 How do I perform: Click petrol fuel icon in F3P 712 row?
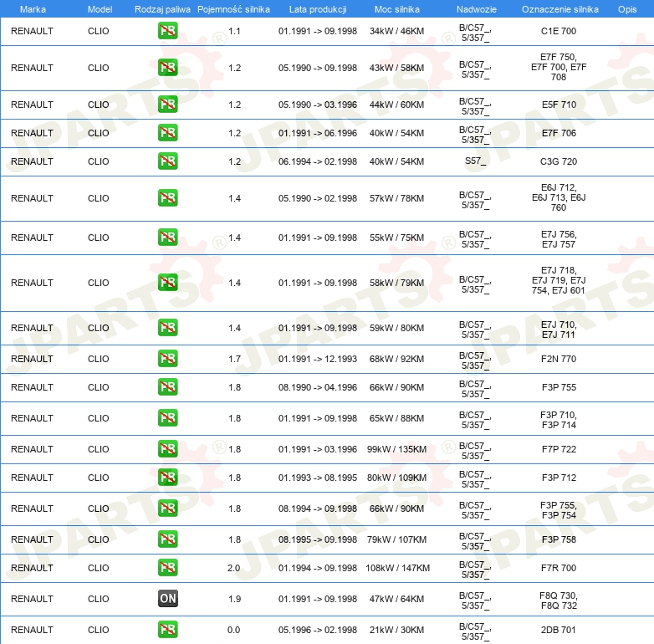[x=167, y=478]
